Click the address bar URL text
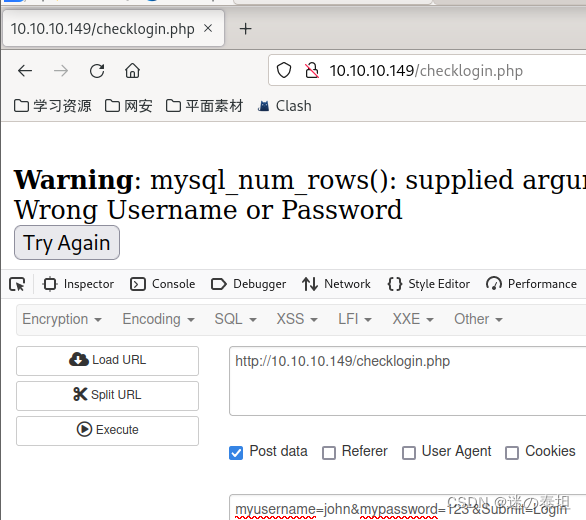The image size is (586, 520). pos(426,71)
